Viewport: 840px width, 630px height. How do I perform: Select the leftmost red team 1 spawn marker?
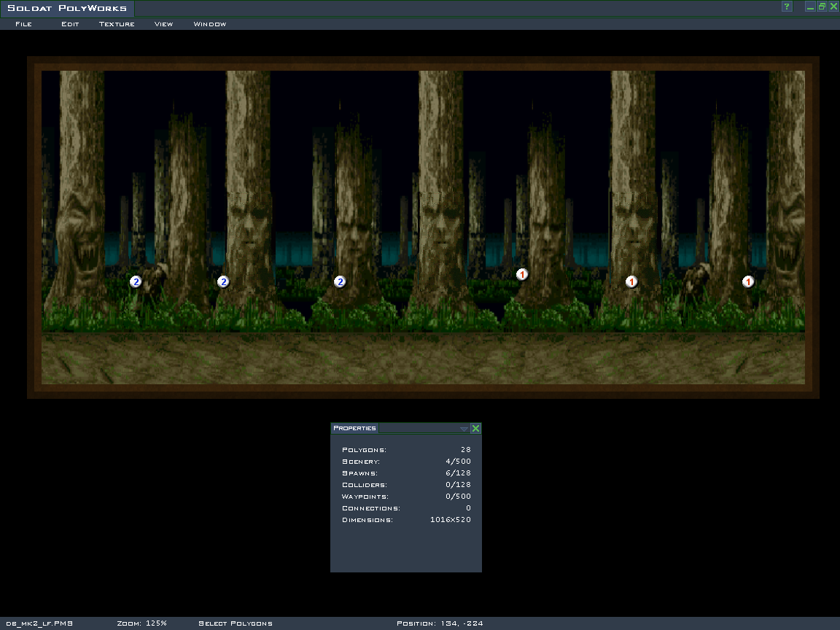[x=522, y=274]
